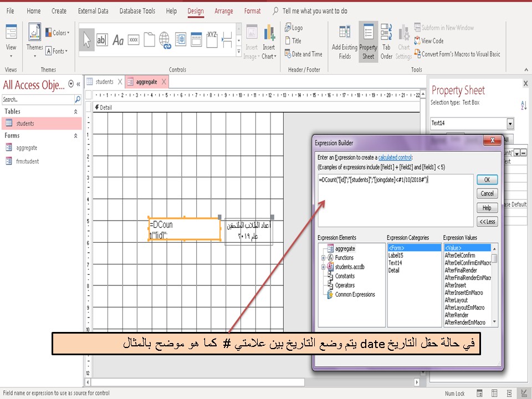Image resolution: width=532 pixels, height=399 pixels.
Task: Click Cancel in Expression Builder
Action: [x=487, y=193]
